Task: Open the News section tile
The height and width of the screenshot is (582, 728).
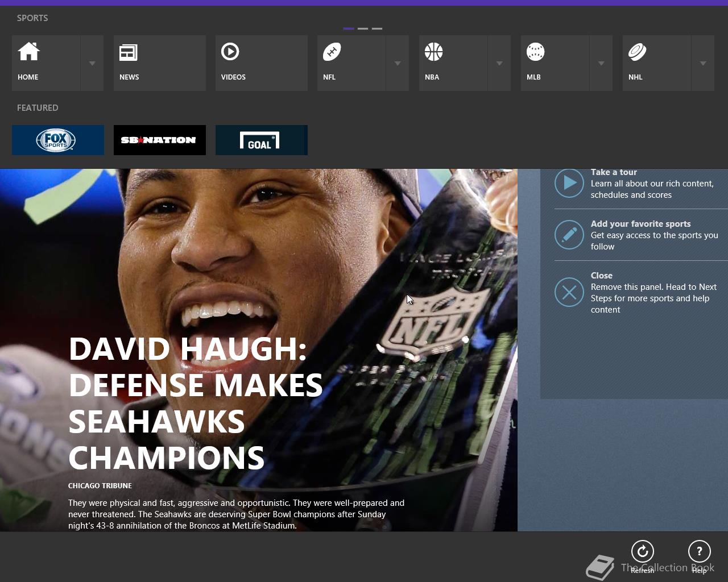Action: [160, 63]
